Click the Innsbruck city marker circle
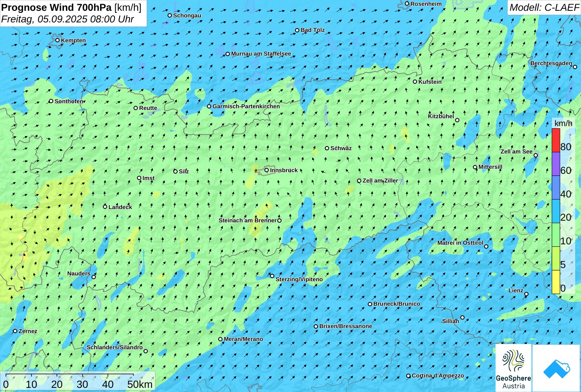 pyautogui.click(x=266, y=170)
